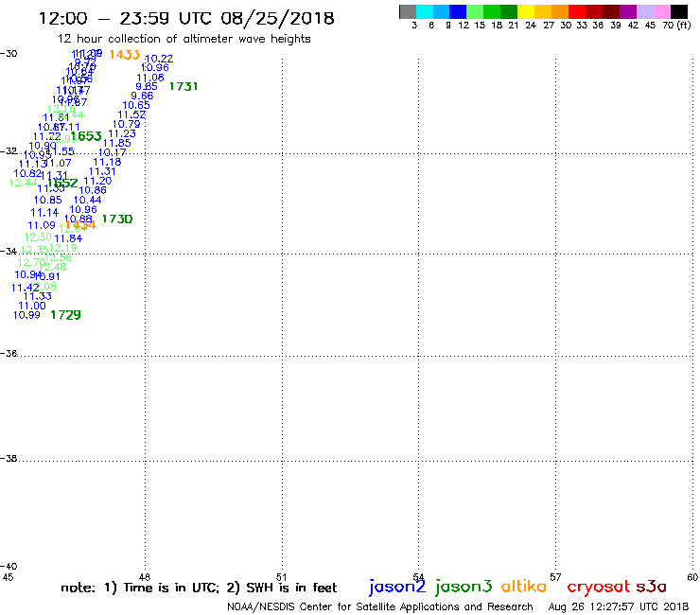The height and width of the screenshot is (615, 700).
Task: Click the jason3 satellite legend label
Action: pyautogui.click(x=464, y=587)
